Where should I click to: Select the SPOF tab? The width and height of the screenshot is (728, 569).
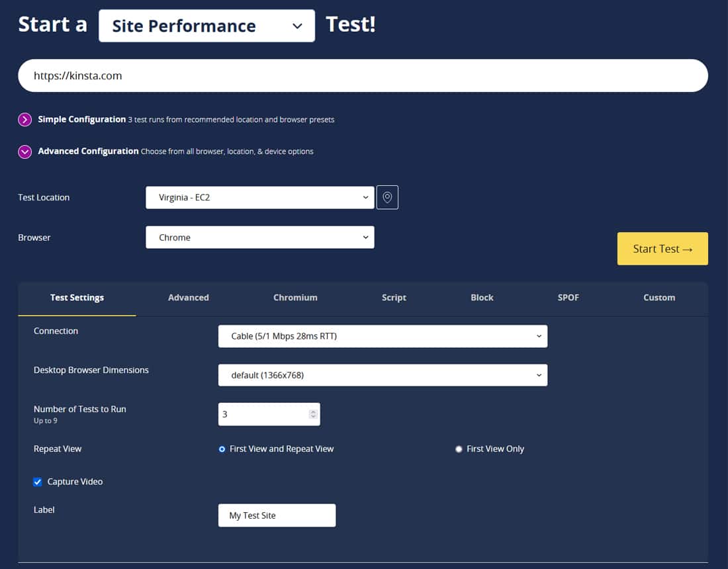568,298
